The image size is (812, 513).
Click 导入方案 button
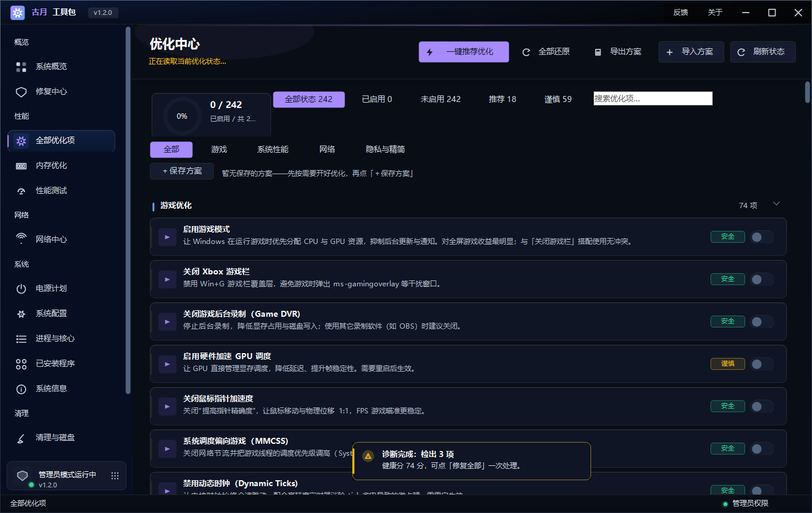tap(691, 52)
